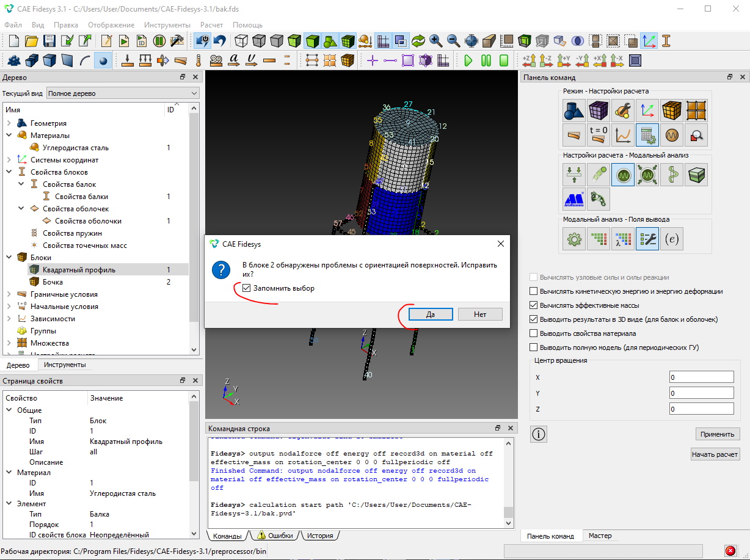This screenshot has height=560, width=750.
Task: Expand the Геометрия tree node
Action: (9, 123)
